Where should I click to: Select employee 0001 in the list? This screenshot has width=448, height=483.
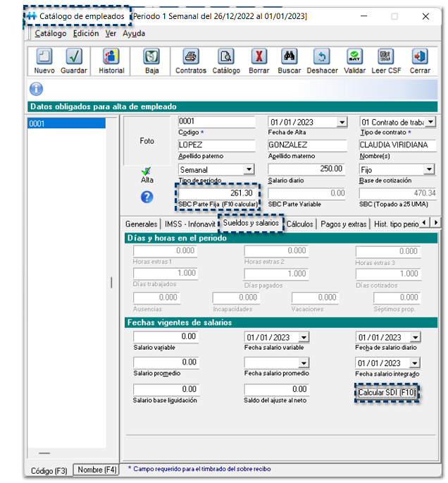pyautogui.click(x=66, y=124)
